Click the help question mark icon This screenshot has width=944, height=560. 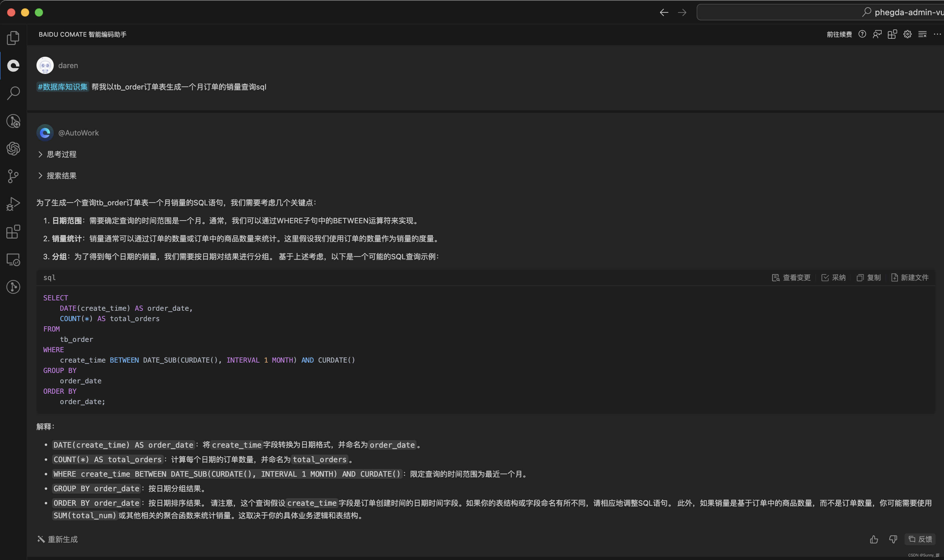tap(862, 34)
